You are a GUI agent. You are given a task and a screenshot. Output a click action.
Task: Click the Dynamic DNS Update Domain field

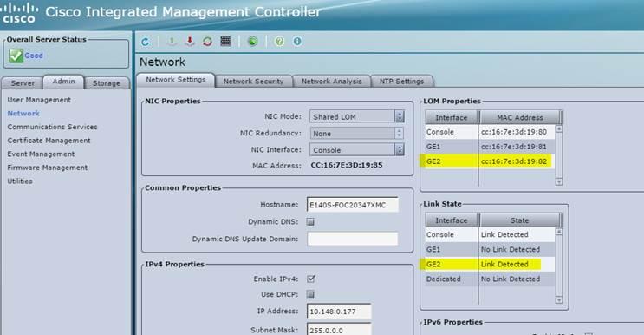pyautogui.click(x=353, y=239)
